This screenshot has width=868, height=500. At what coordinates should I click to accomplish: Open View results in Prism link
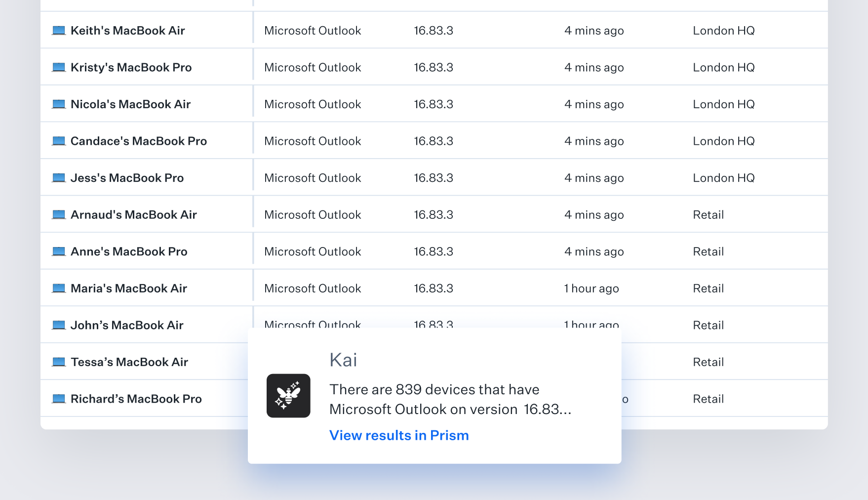pos(399,435)
